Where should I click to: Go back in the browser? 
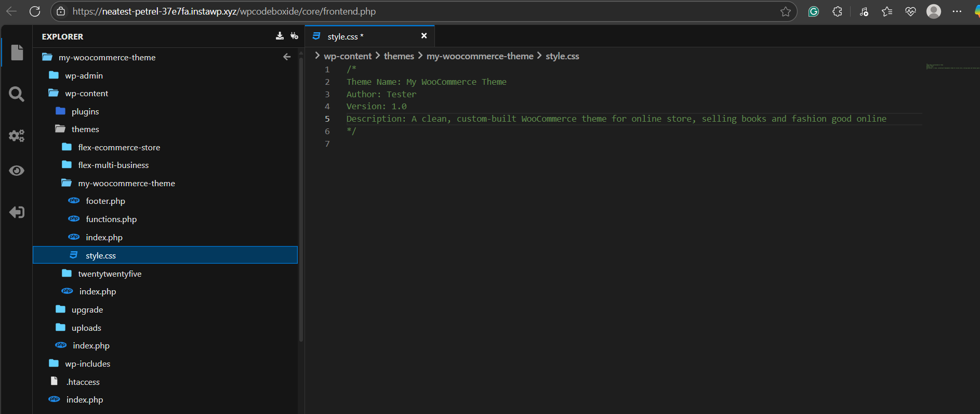tap(11, 11)
